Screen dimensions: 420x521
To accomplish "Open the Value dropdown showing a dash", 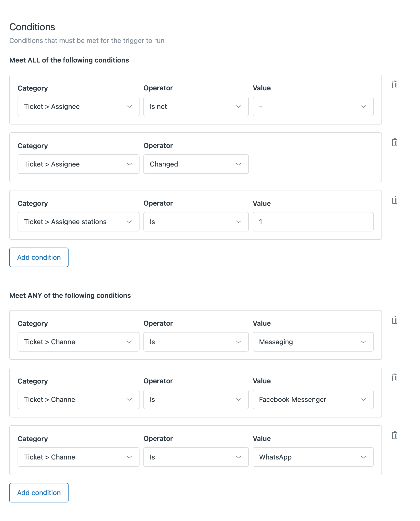I will [x=313, y=106].
